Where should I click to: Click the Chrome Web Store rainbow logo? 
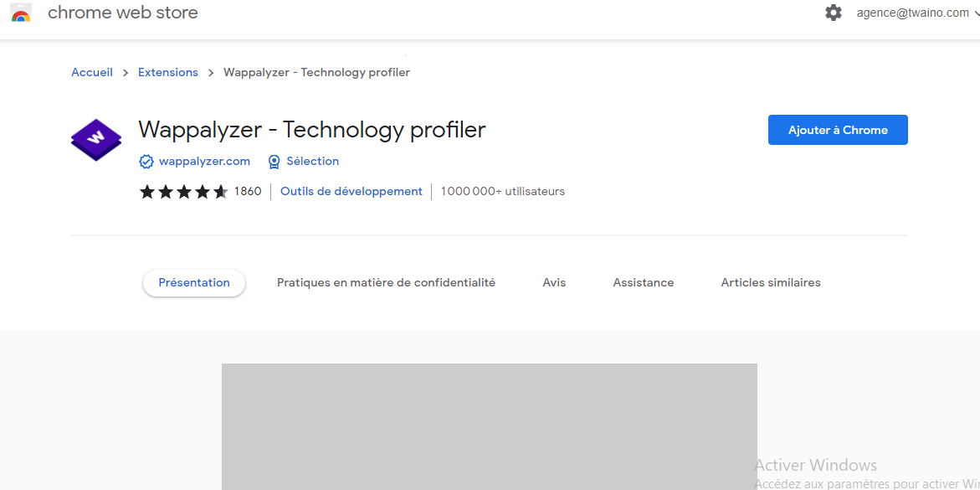(x=21, y=13)
